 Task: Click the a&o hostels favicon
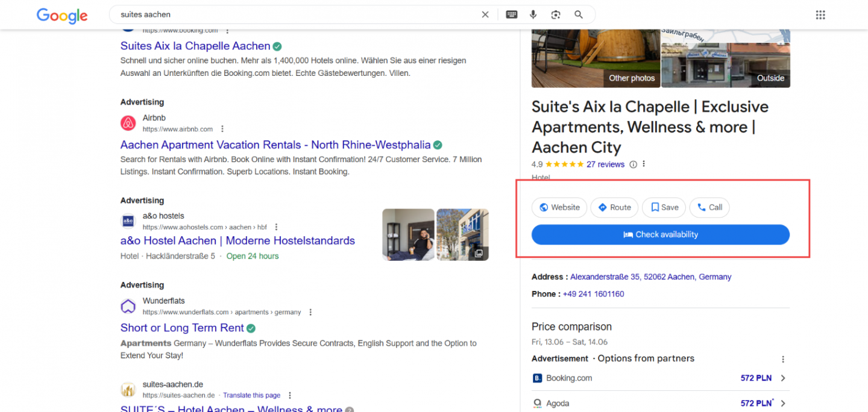click(x=128, y=221)
